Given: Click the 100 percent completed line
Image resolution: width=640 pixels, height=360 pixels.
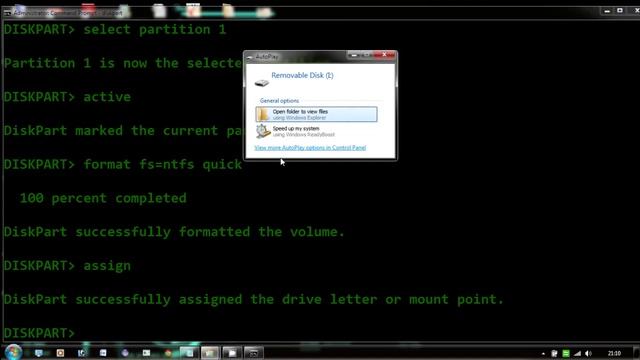Looking at the screenshot, I should 103,198.
